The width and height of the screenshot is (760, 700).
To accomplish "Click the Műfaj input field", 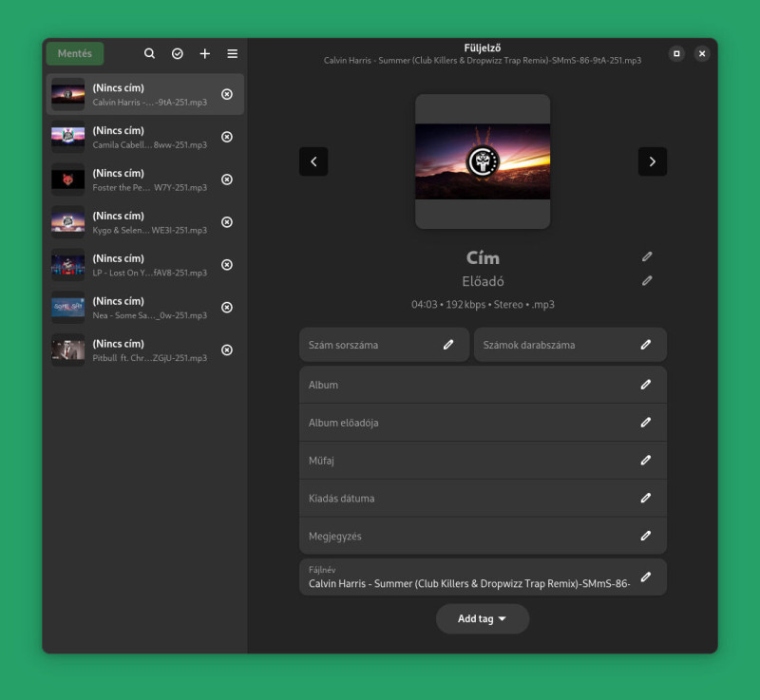I will coord(483,461).
